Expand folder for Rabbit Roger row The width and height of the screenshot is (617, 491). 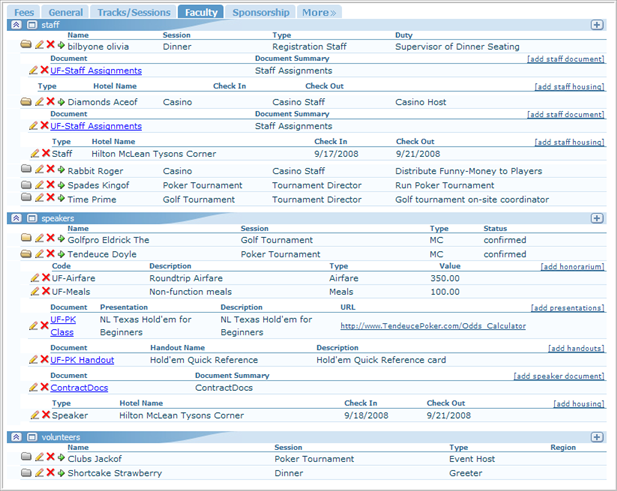tap(26, 169)
